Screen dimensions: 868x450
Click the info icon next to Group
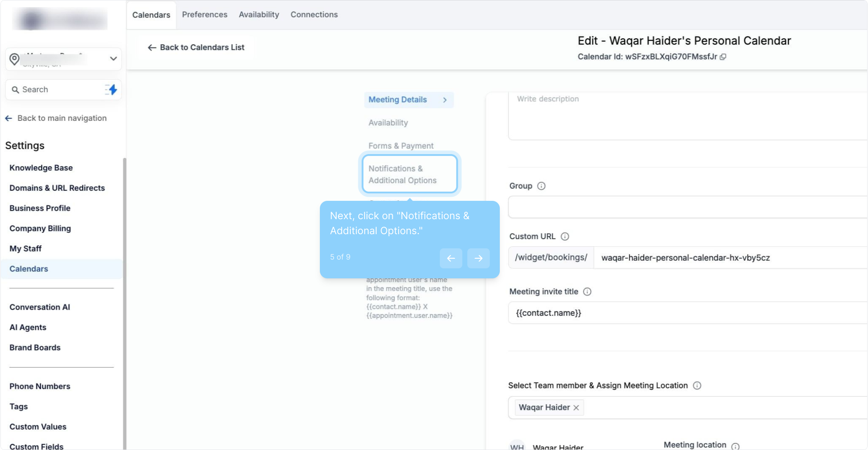[541, 186]
